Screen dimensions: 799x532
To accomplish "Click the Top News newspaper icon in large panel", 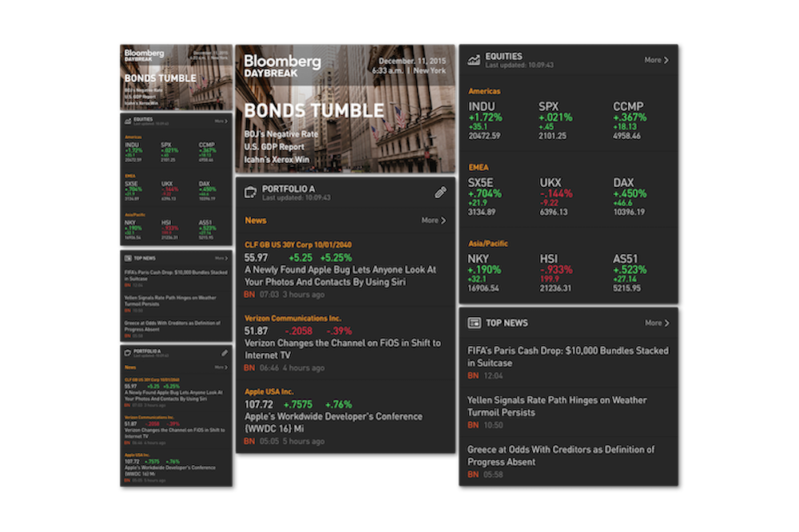I will (475, 323).
